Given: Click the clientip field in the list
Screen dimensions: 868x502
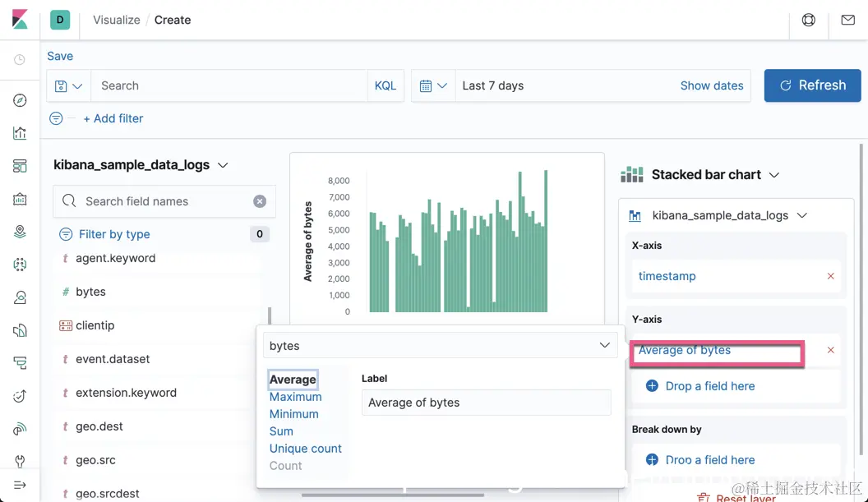Looking at the screenshot, I should click(95, 325).
